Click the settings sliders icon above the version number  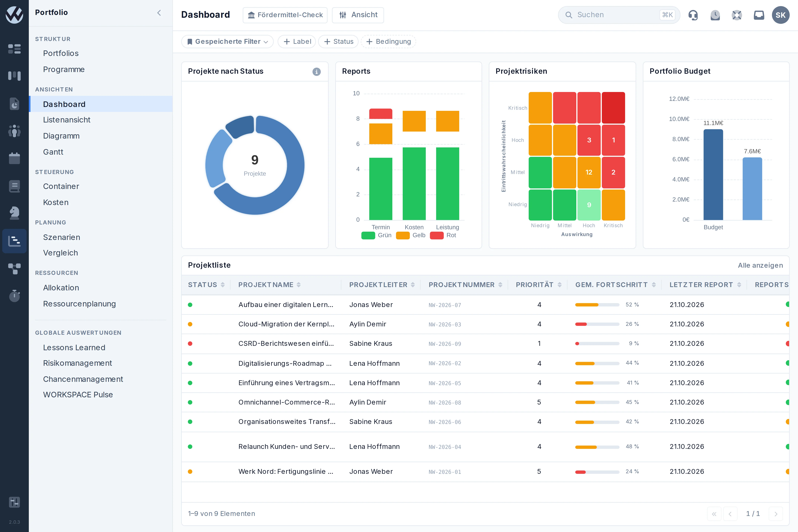click(x=14, y=502)
